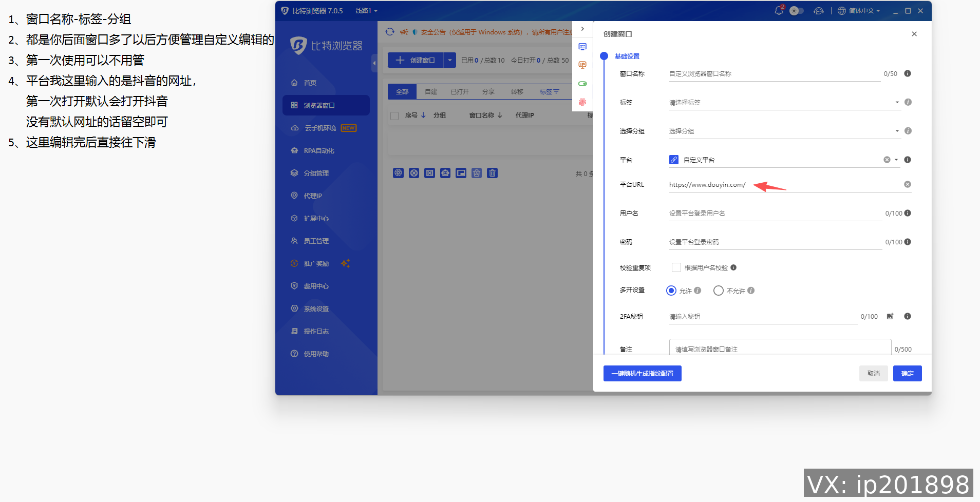Select the 不允许 multi-open radio button
The width and height of the screenshot is (980, 502).
tap(719, 291)
